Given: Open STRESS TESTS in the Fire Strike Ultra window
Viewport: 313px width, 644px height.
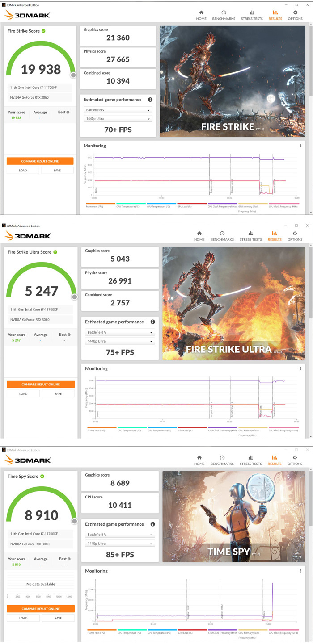Looking at the screenshot, I should point(251,236).
